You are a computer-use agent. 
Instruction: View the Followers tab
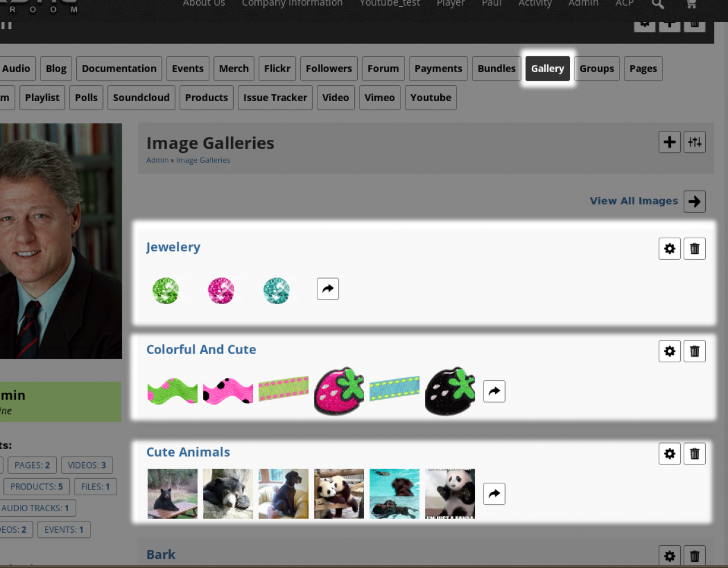click(x=329, y=69)
